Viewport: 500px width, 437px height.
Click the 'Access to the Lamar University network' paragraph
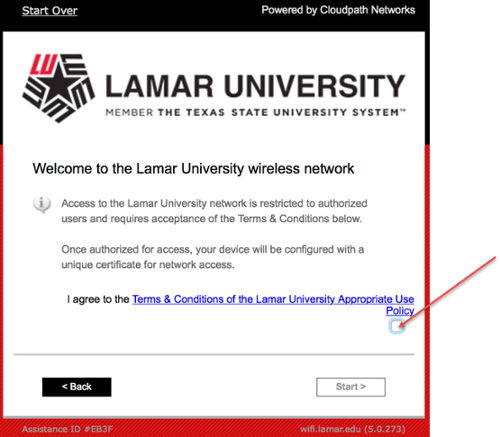tap(214, 211)
